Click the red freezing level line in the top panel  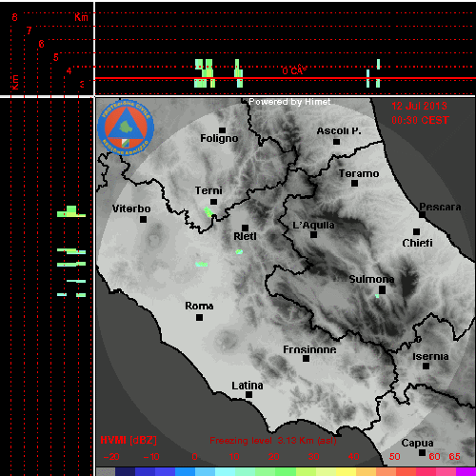[286, 78]
